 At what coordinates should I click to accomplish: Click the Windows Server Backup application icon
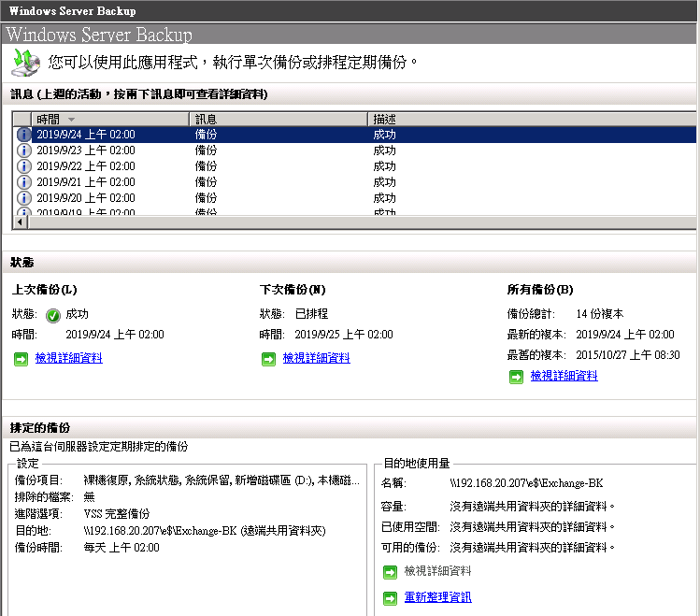pyautogui.click(x=25, y=63)
